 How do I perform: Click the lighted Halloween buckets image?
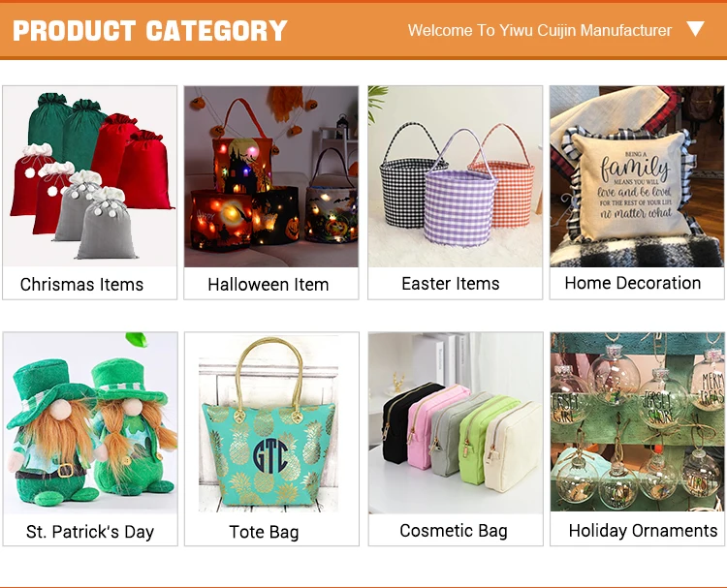[x=271, y=176]
